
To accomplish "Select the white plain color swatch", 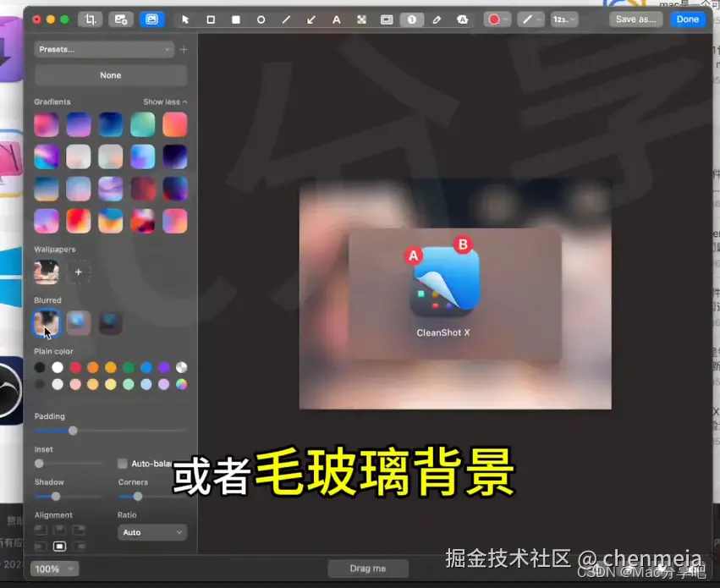I will pyautogui.click(x=56, y=367).
